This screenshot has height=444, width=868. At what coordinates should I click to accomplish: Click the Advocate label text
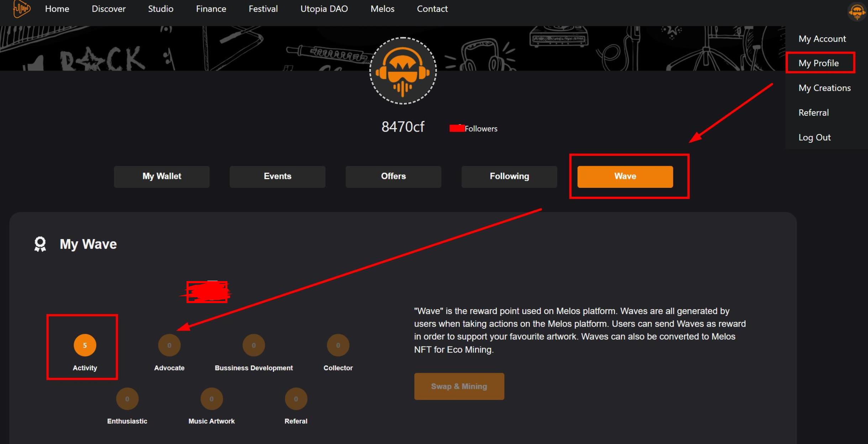[x=169, y=368]
